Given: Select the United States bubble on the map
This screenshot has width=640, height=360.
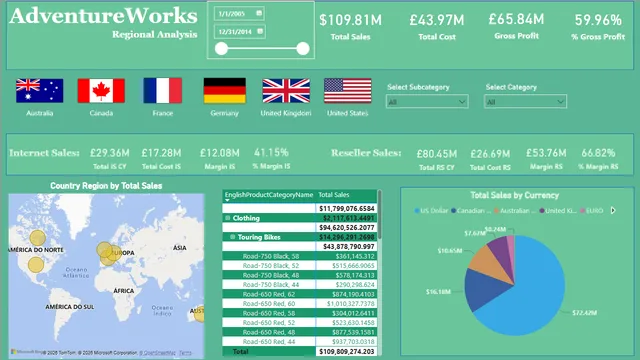Looking at the screenshot, I should click(x=36, y=265).
